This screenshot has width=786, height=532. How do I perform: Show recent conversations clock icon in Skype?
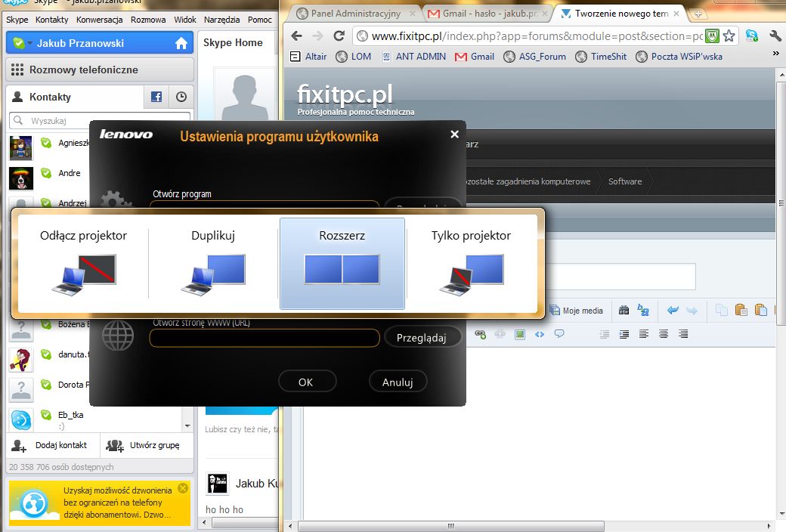(181, 97)
